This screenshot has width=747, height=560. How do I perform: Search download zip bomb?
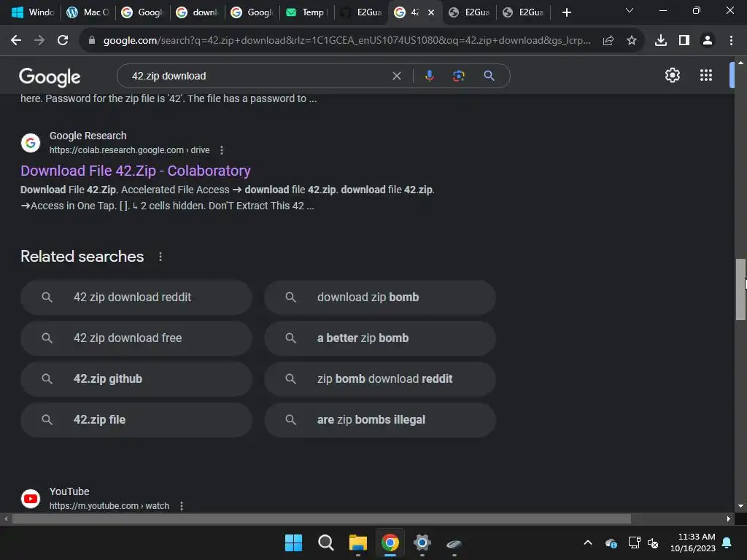click(x=380, y=297)
